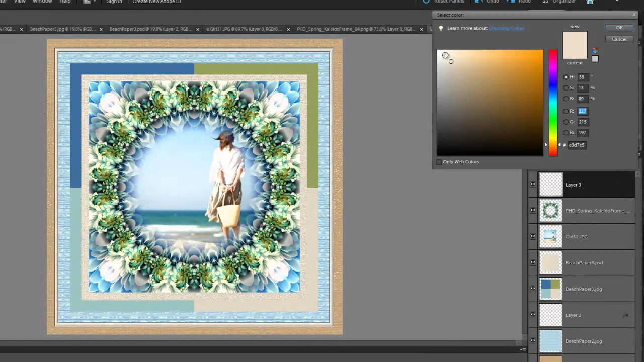Close the BeachPaper3.jpg document tab

101,29
